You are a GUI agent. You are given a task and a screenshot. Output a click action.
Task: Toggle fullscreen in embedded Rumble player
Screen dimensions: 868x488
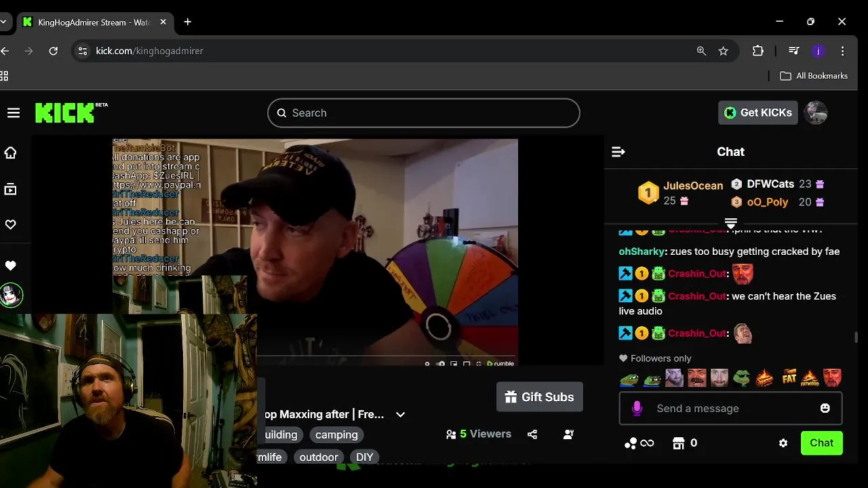pos(479,364)
